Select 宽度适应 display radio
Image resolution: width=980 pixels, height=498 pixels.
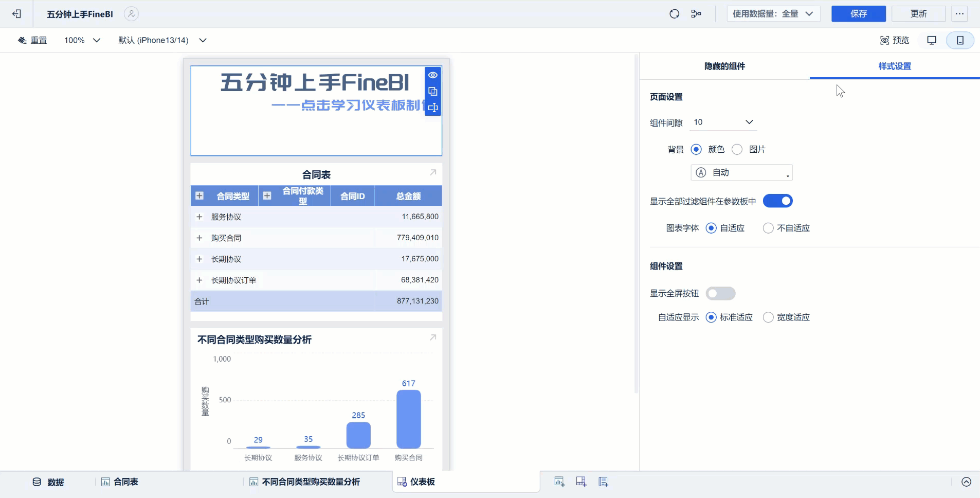[768, 317]
